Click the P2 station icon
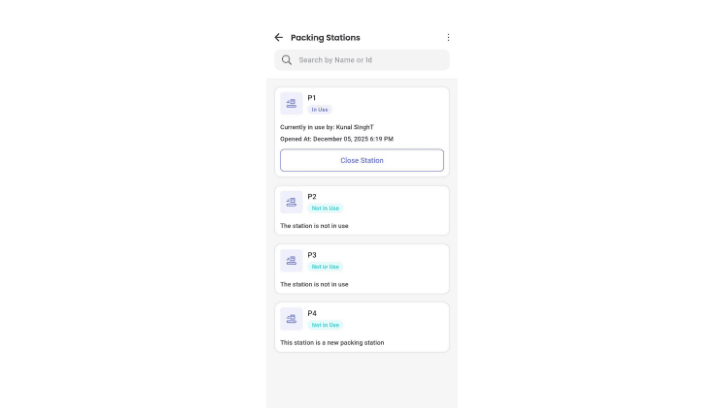The image size is (720, 413). click(x=291, y=202)
